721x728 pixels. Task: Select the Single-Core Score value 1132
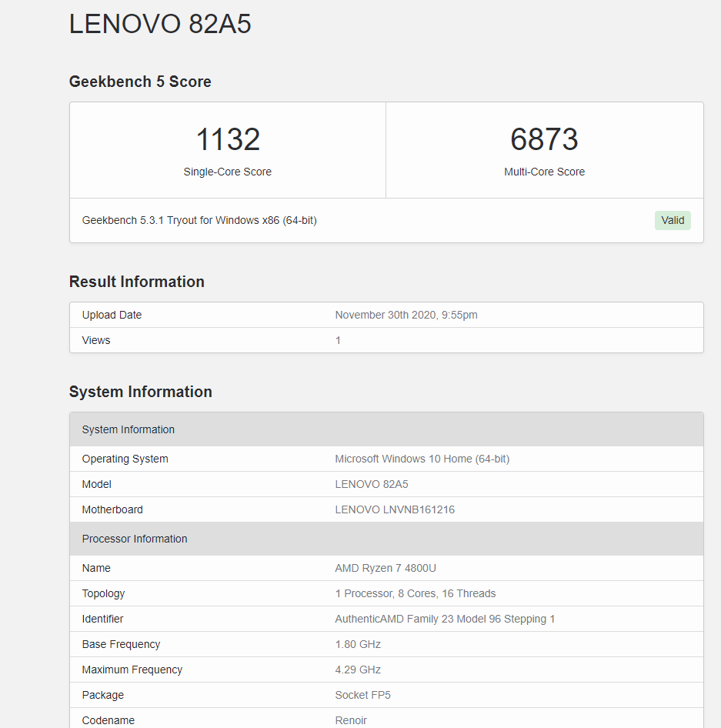pyautogui.click(x=227, y=139)
